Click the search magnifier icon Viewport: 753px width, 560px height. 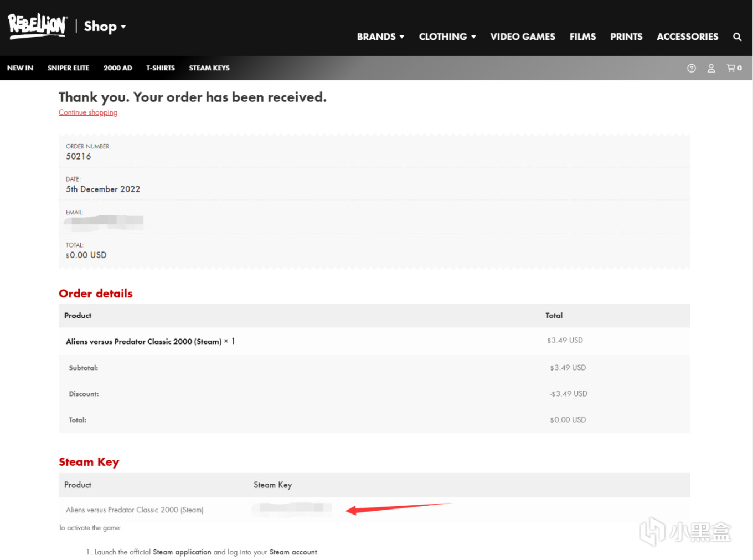point(737,37)
